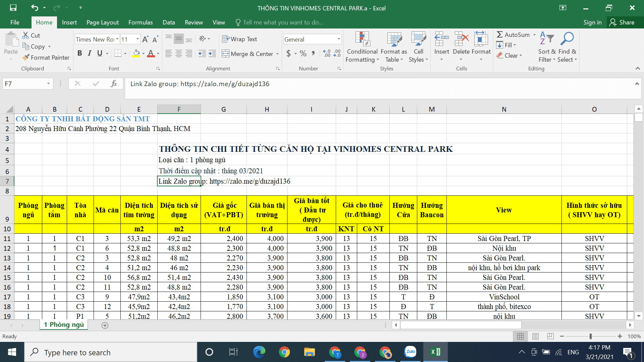
Task: Click the formula bar text
Action: (200, 84)
